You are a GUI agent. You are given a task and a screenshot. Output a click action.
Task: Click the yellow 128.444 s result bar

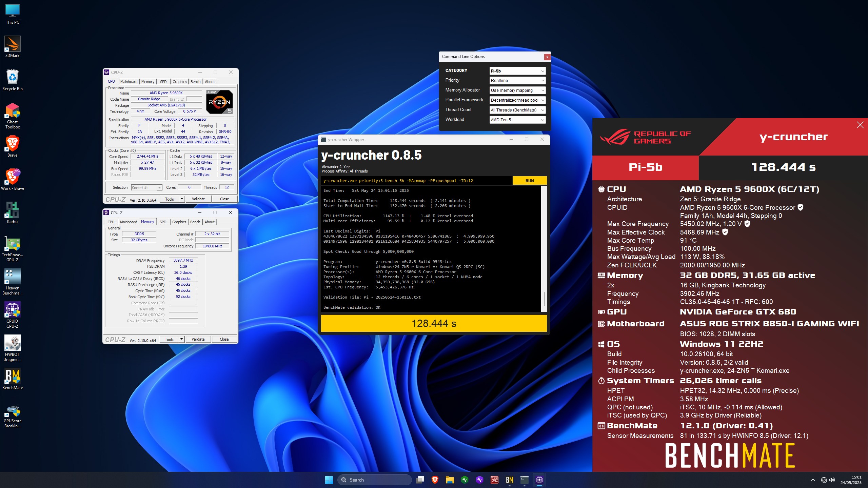tap(434, 323)
